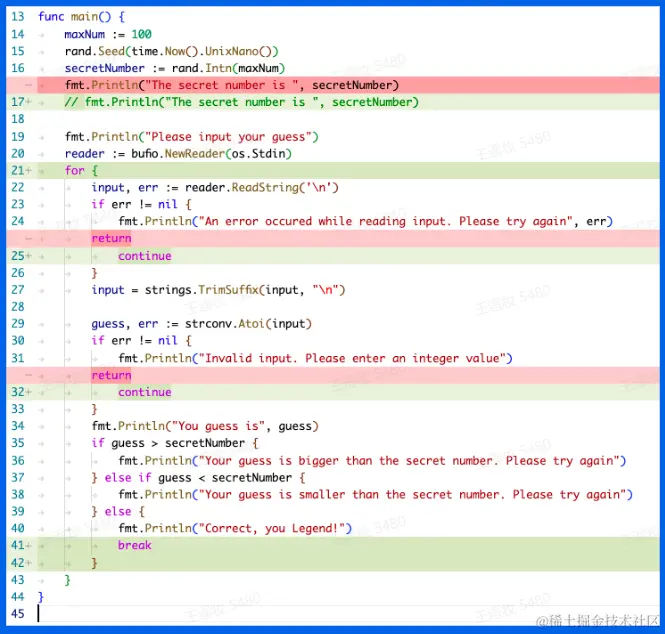
Task: Click 'Invalid input. Please enter an integer value' line
Action: point(316,358)
